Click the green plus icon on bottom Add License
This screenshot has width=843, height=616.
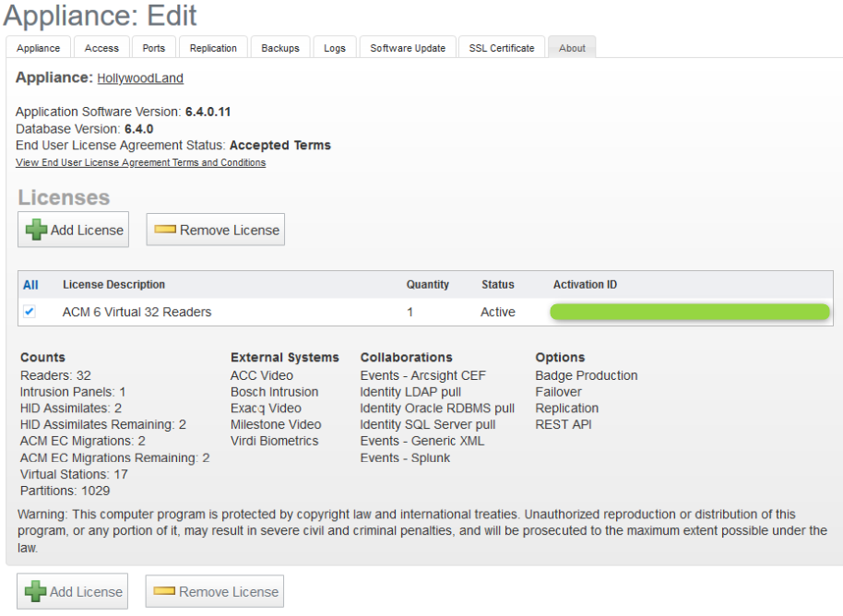click(36, 592)
